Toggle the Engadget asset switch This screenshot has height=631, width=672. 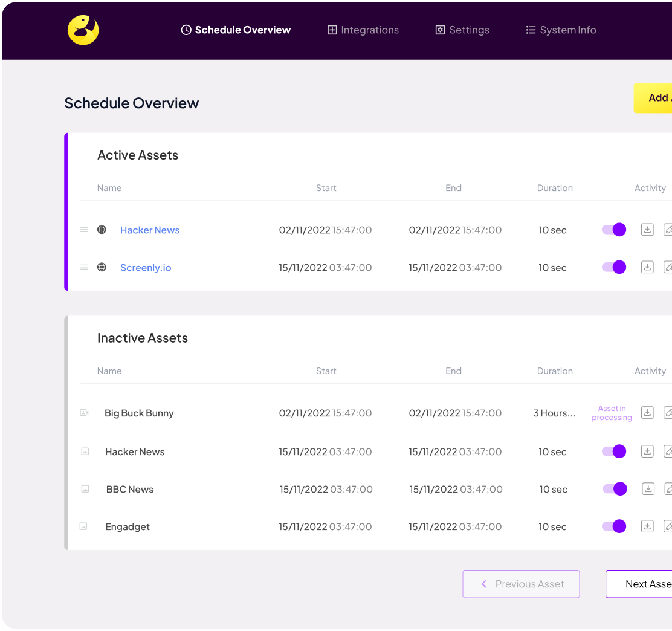614,526
